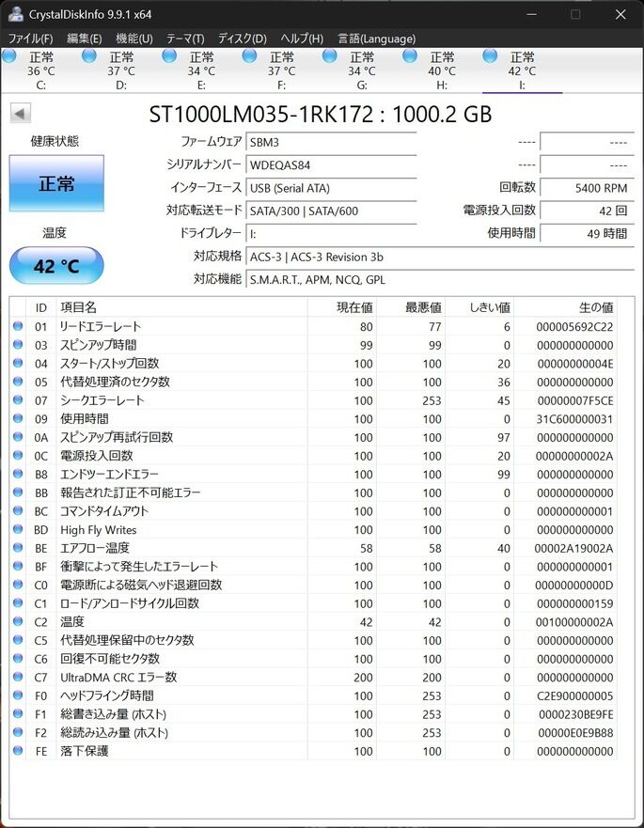Click the 対応規格 field ACS-3 Revision 3b
This screenshot has width=644, height=828.
(x=440, y=257)
